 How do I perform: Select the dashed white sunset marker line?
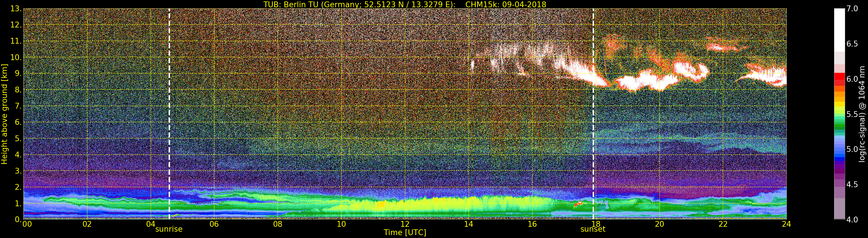[594, 114]
